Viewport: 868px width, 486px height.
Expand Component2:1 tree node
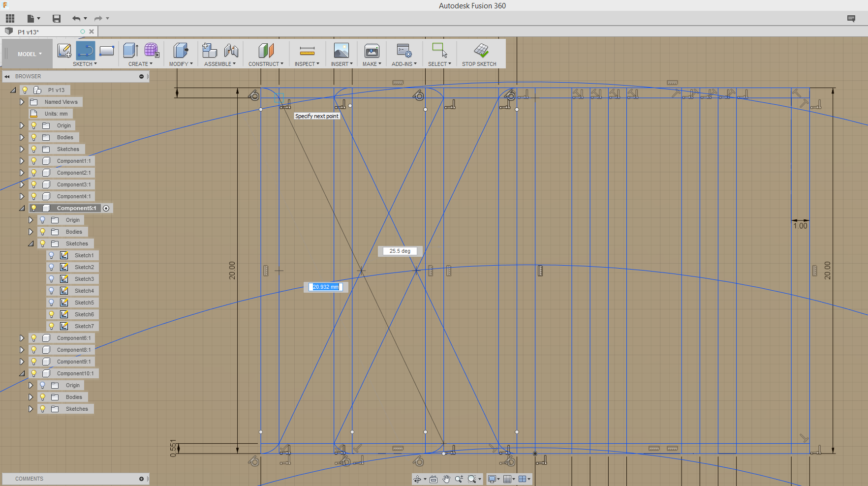coord(22,173)
